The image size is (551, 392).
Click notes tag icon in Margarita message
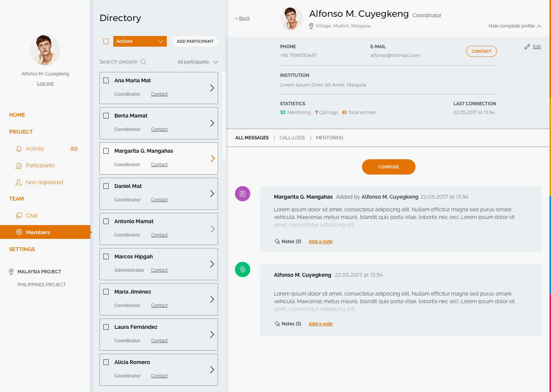277,242
